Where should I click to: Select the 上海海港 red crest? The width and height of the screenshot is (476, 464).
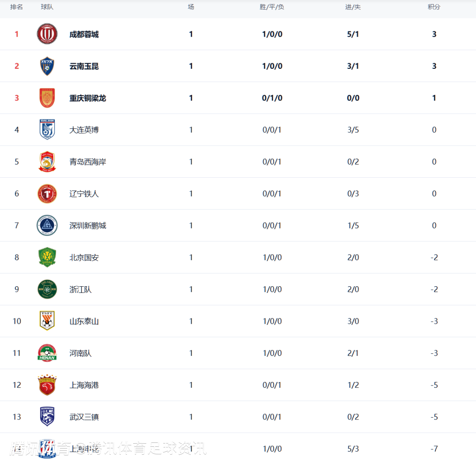tap(47, 385)
